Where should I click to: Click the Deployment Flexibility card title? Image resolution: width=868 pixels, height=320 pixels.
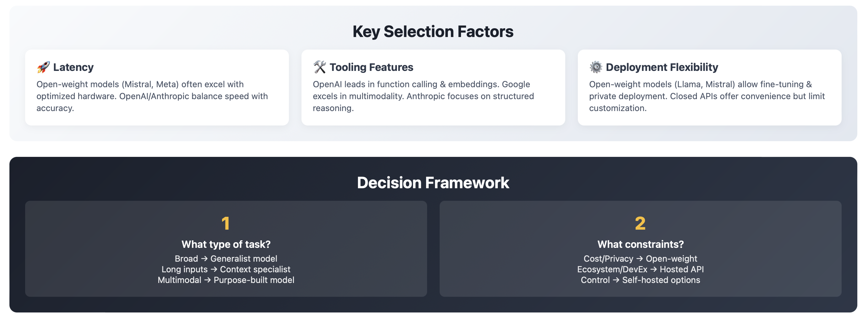662,67
